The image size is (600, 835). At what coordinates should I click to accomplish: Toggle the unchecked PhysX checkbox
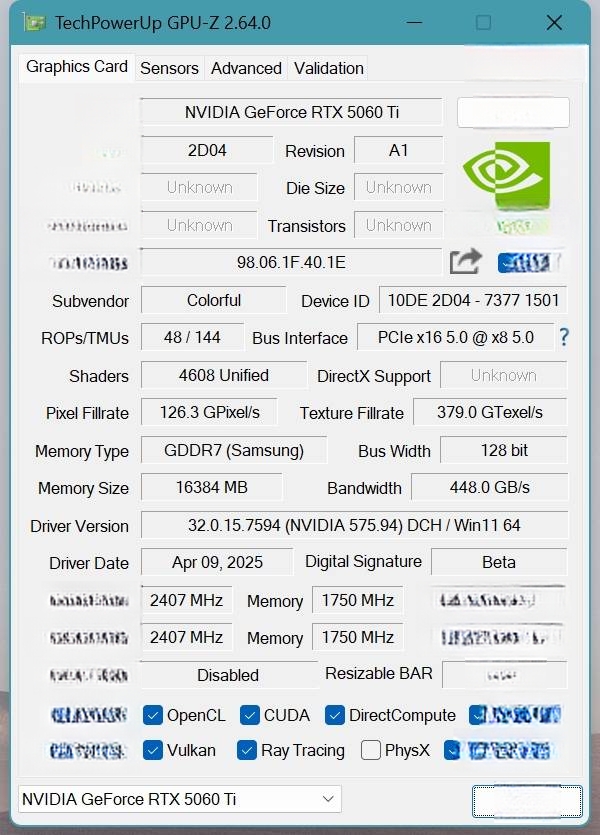(371, 750)
